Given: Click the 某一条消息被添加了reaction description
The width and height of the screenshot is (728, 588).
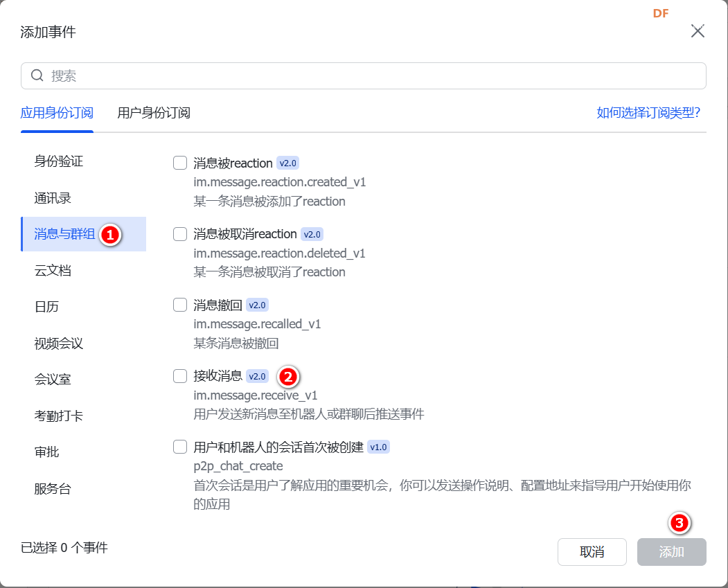Looking at the screenshot, I should point(269,202).
